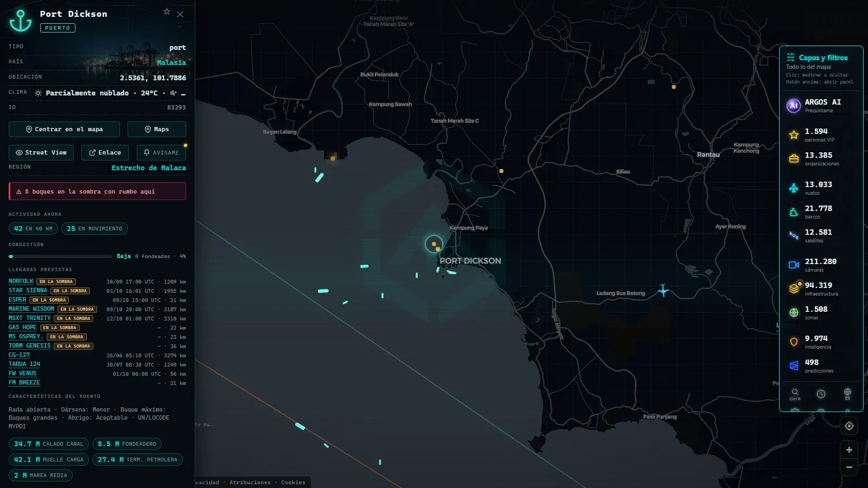Click the aircraft icon near Ladang Sua Betong
Viewport: 868px width, 488px height.
pos(663,291)
